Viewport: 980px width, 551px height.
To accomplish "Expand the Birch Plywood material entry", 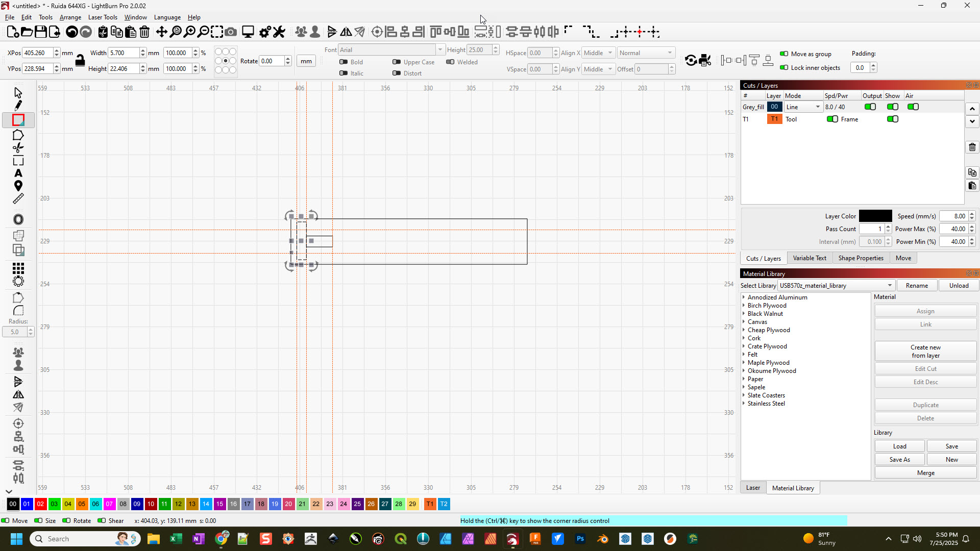I will click(744, 306).
